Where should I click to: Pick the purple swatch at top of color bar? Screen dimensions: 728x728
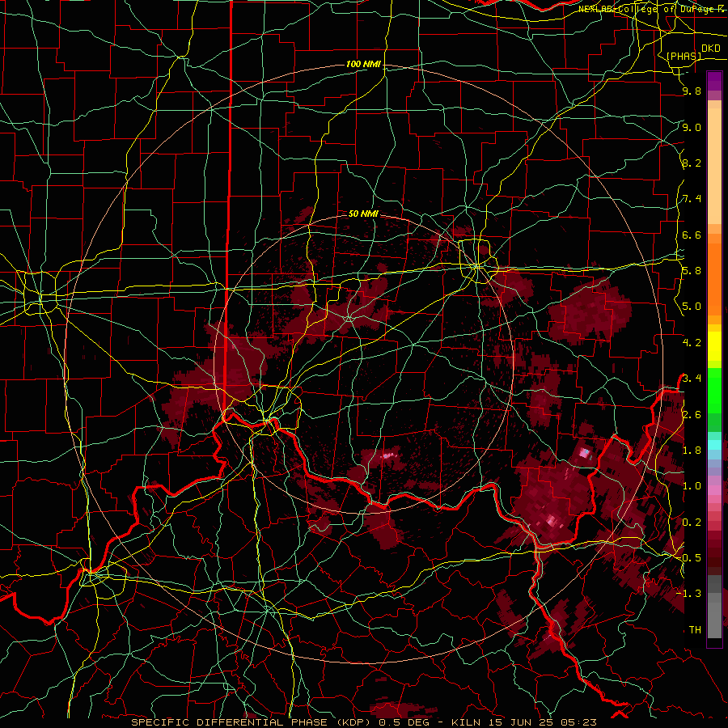click(714, 81)
